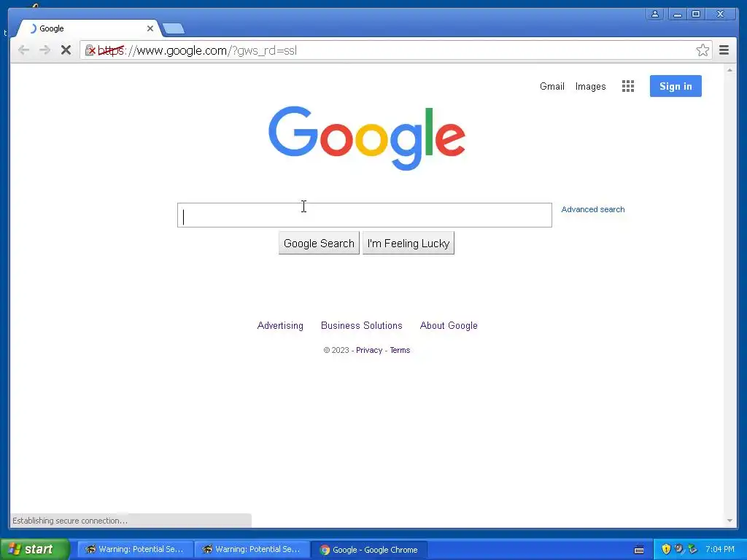Screen dimensions: 747x560
Task: Open the Google apps grid
Action: click(628, 86)
